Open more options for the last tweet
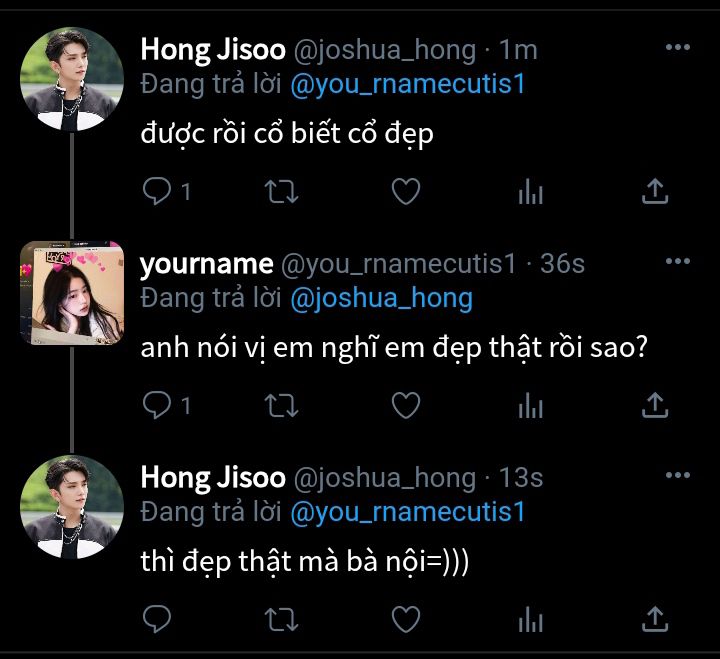Image resolution: width=720 pixels, height=659 pixels. (678, 476)
